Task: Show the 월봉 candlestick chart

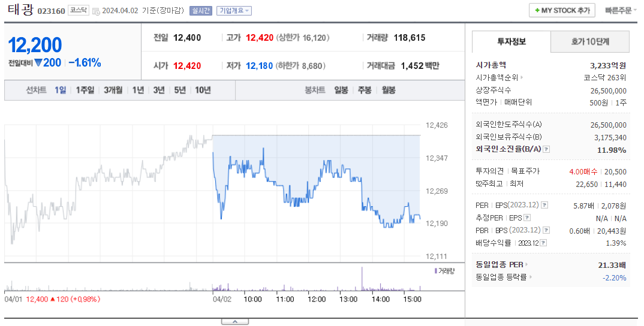Action: click(389, 90)
